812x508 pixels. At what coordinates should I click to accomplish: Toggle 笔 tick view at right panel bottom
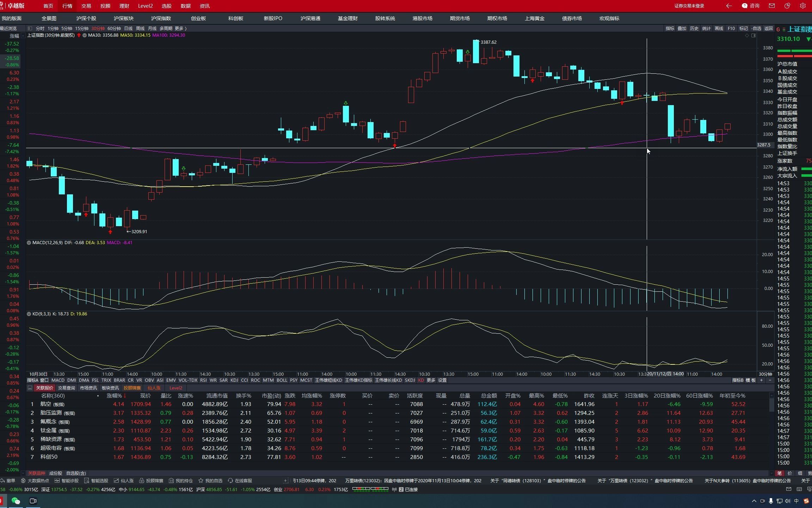click(780, 473)
